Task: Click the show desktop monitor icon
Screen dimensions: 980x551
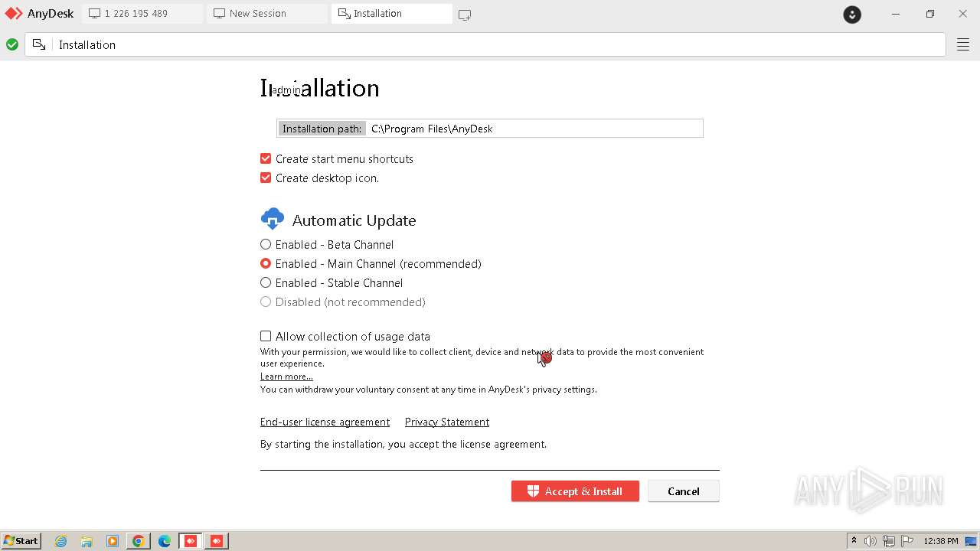Action: (x=971, y=541)
